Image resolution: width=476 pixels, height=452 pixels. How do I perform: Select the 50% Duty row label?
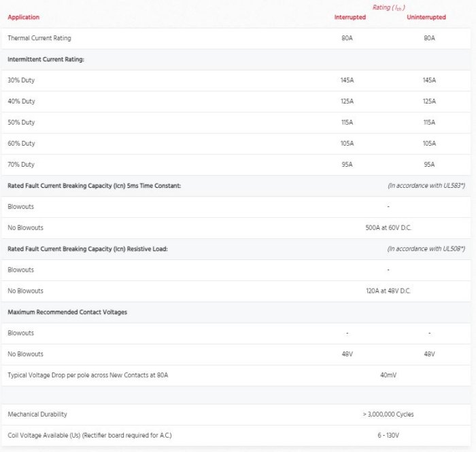pyautogui.click(x=21, y=123)
